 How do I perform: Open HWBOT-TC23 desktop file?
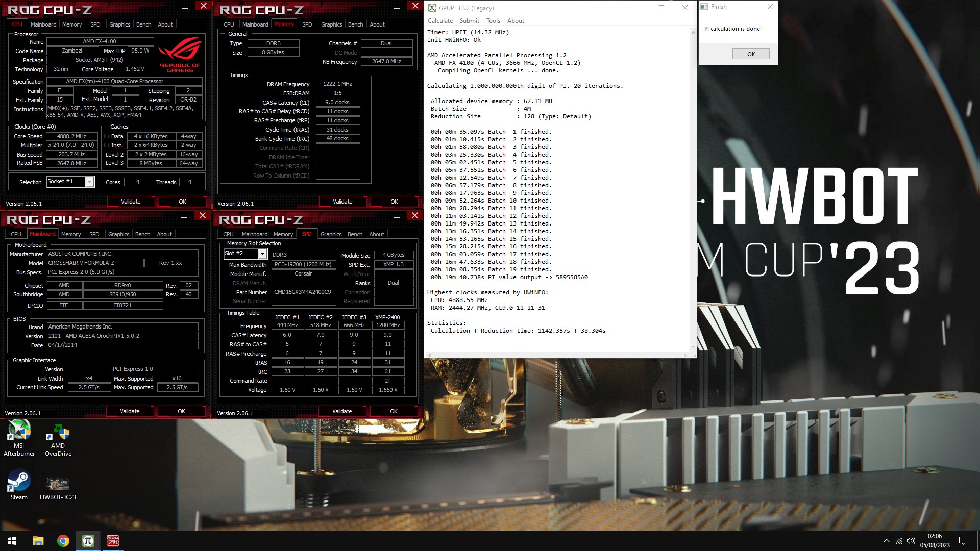[x=58, y=488]
